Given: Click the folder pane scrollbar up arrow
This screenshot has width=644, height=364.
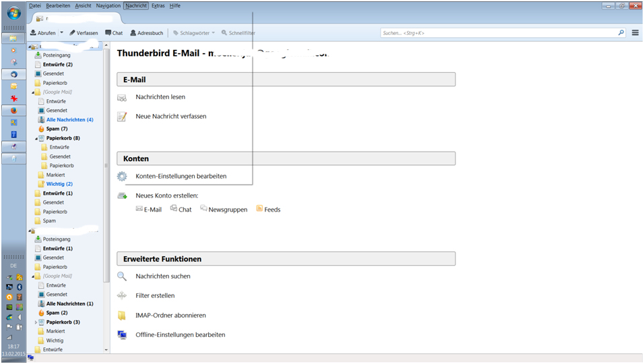Looking at the screenshot, I should 106,45.
